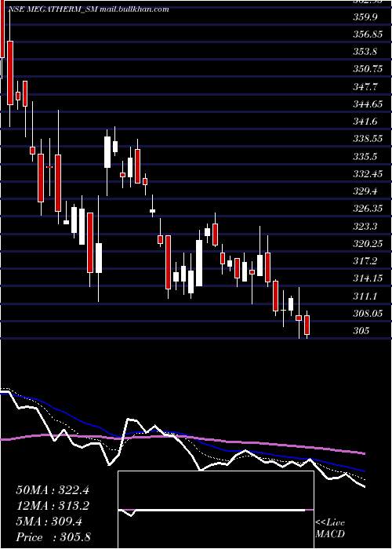Viewport: 392px width, 549px height.
Task: Click the pink 50MA line's right end
Action: click(363, 453)
